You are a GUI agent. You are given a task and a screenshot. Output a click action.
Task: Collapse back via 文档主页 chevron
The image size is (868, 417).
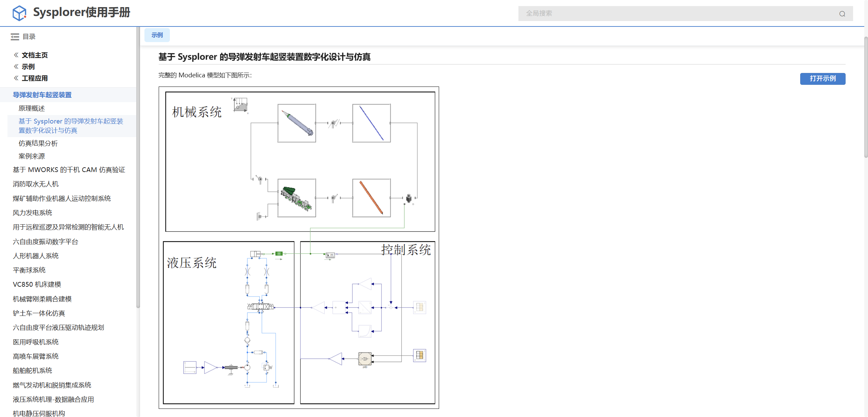[x=16, y=55]
